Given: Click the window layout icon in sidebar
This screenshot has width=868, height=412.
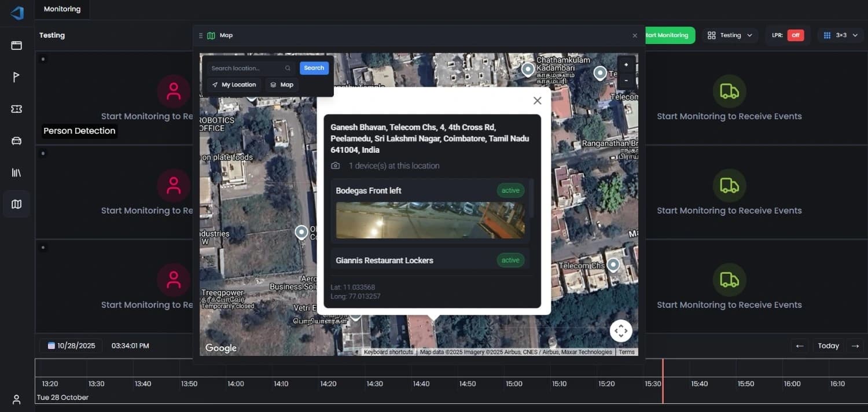Looking at the screenshot, I should (16, 45).
